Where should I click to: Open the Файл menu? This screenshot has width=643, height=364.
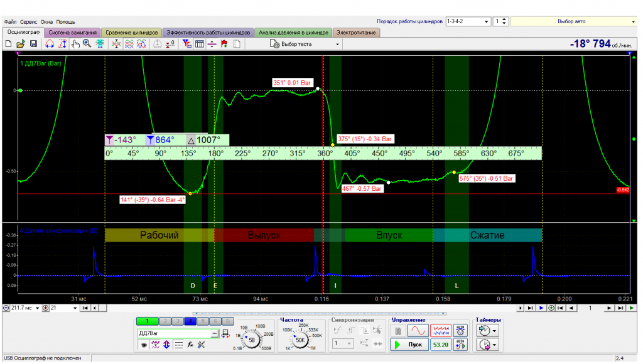(10, 22)
